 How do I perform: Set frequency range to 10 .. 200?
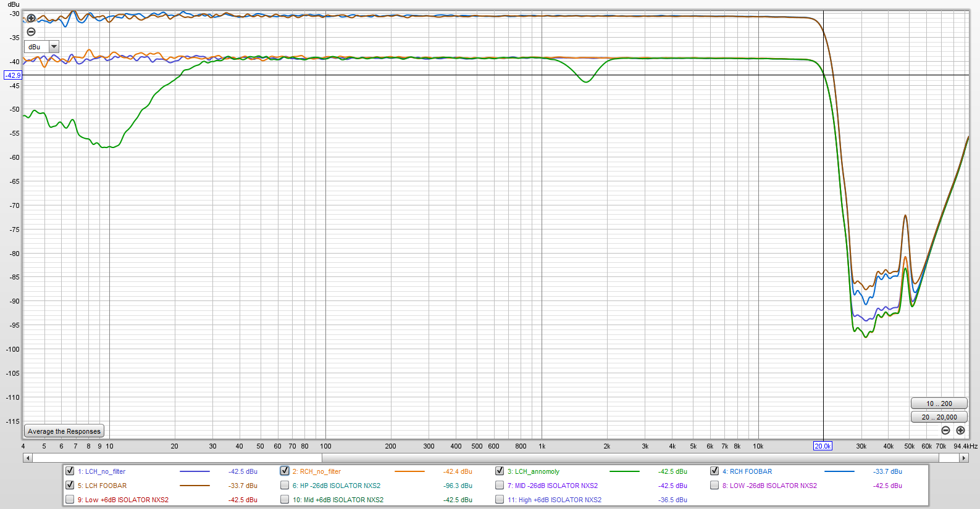(939, 403)
